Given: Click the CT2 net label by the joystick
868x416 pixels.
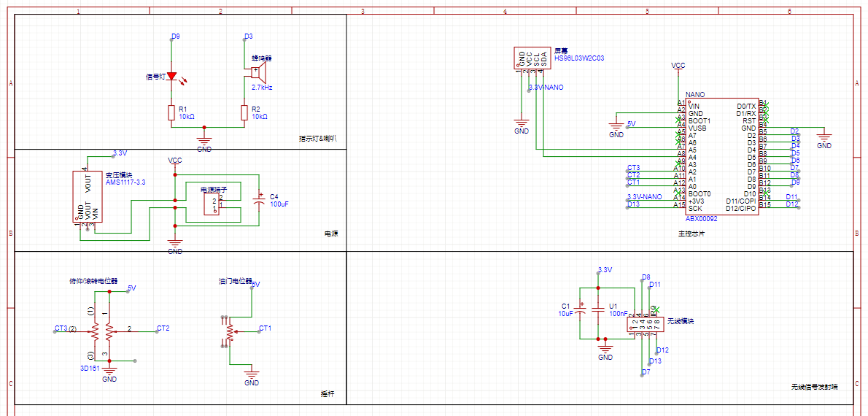Looking at the screenshot, I should click(163, 328).
